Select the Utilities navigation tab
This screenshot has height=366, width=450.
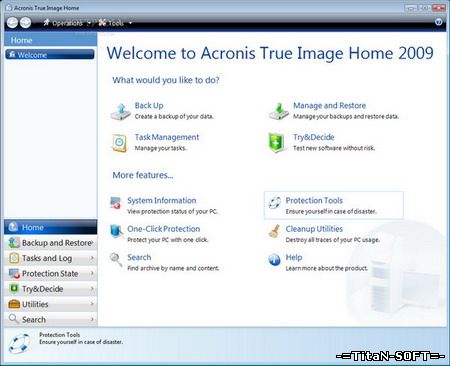click(51, 304)
